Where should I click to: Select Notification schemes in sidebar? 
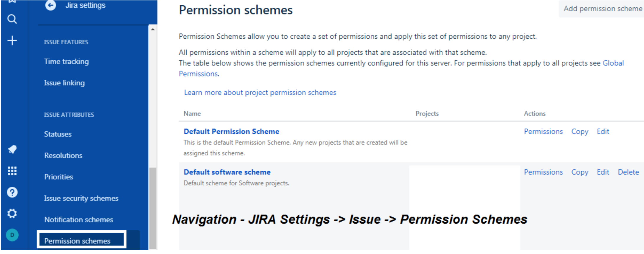[x=79, y=219]
